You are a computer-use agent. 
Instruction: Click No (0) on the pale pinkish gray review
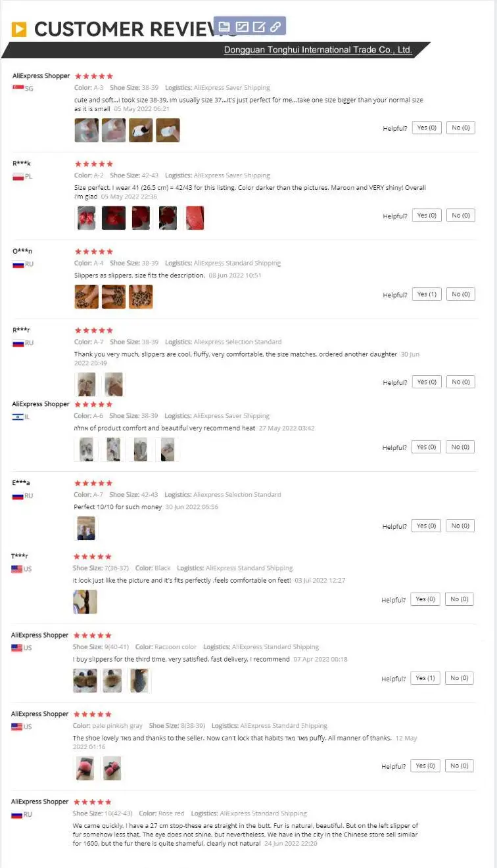point(460,765)
